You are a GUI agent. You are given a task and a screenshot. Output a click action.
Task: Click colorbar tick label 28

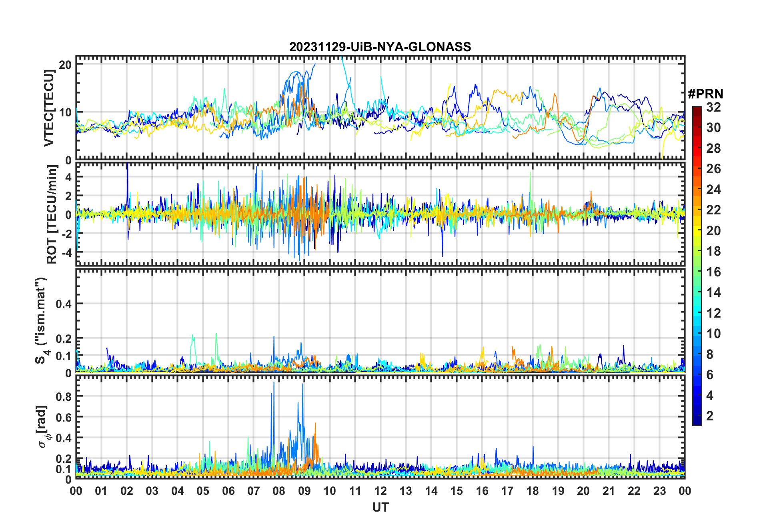pyautogui.click(x=713, y=148)
